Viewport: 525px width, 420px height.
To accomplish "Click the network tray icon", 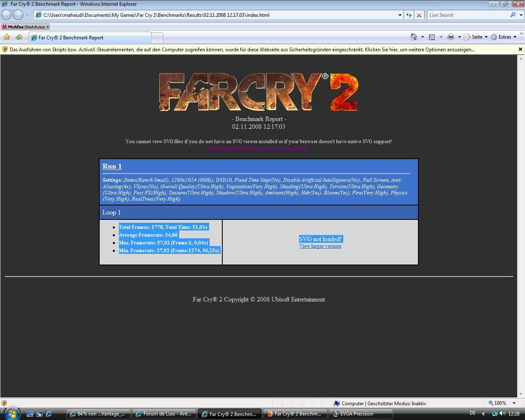I will [495, 413].
